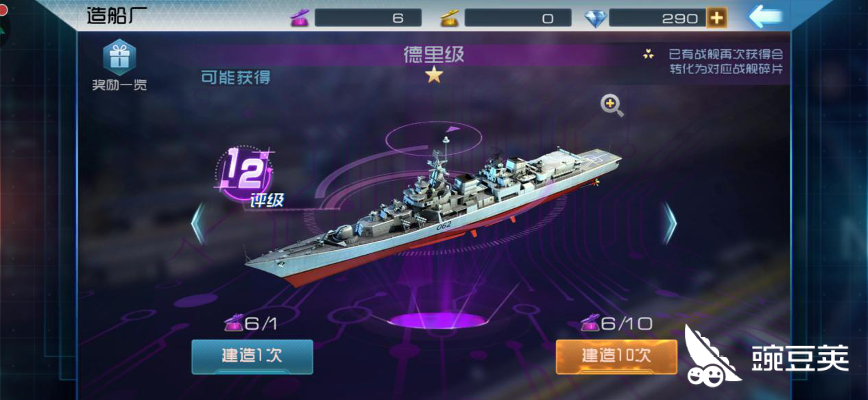Tap the gold star rarity indicator
The image size is (868, 400).
434,75
